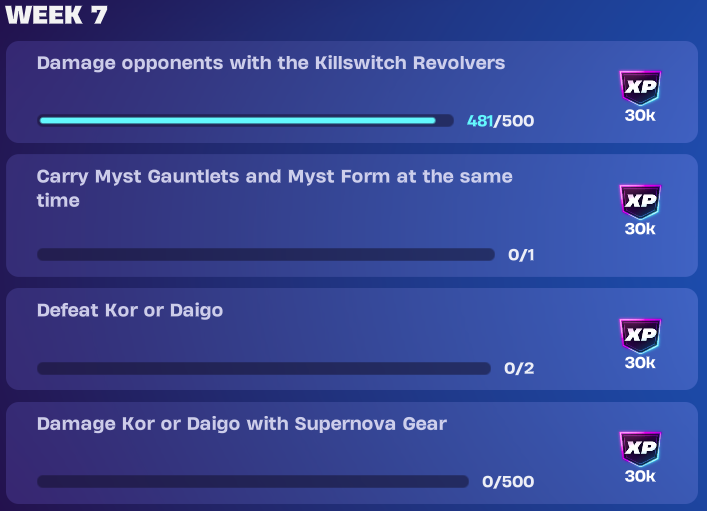Click the XP badge for Killswitch Revolvers quest
This screenshot has height=511, width=707.
640,87
